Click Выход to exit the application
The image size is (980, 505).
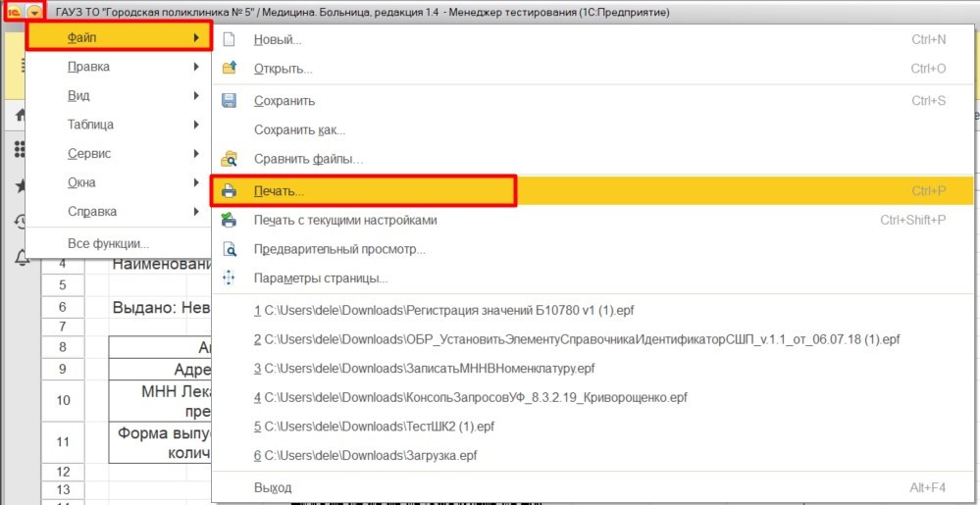click(x=273, y=487)
